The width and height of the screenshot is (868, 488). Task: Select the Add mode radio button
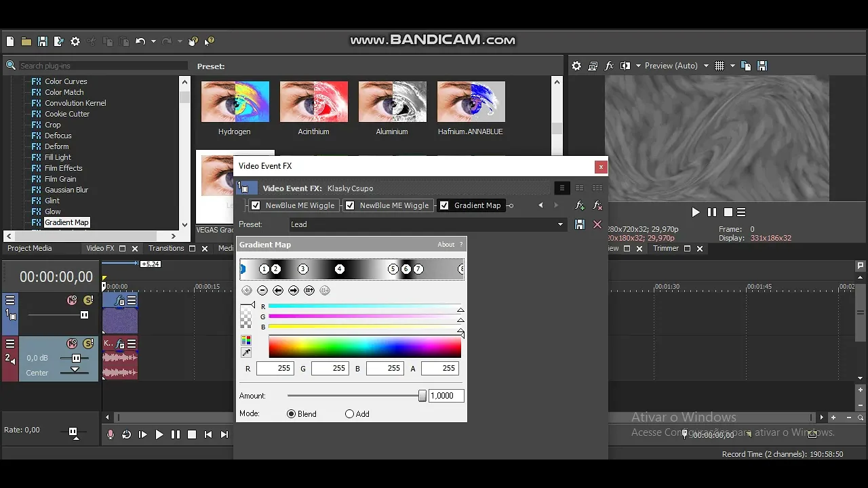(x=350, y=414)
